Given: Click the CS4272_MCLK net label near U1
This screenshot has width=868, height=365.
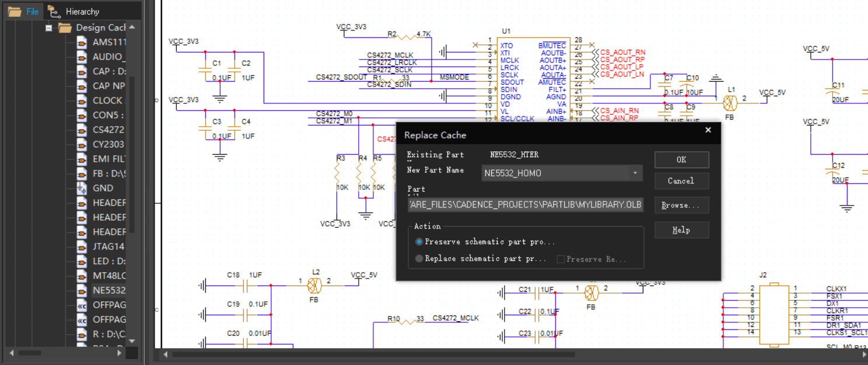Looking at the screenshot, I should [390, 55].
